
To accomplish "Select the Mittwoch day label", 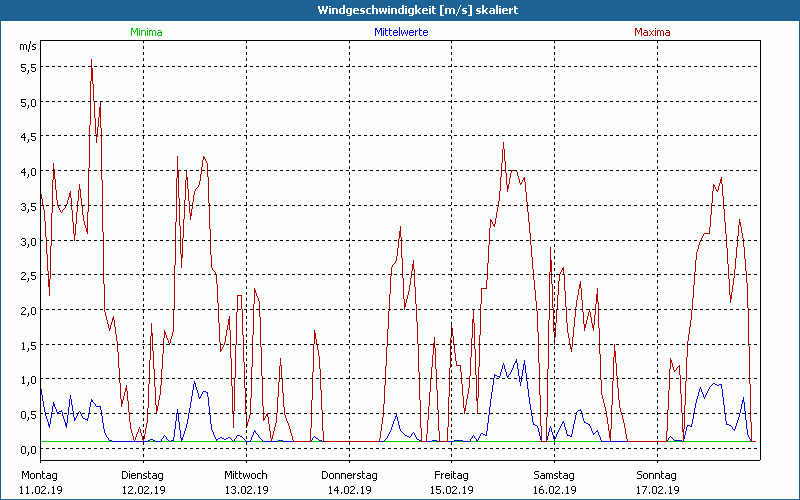I will pyautogui.click(x=246, y=475).
